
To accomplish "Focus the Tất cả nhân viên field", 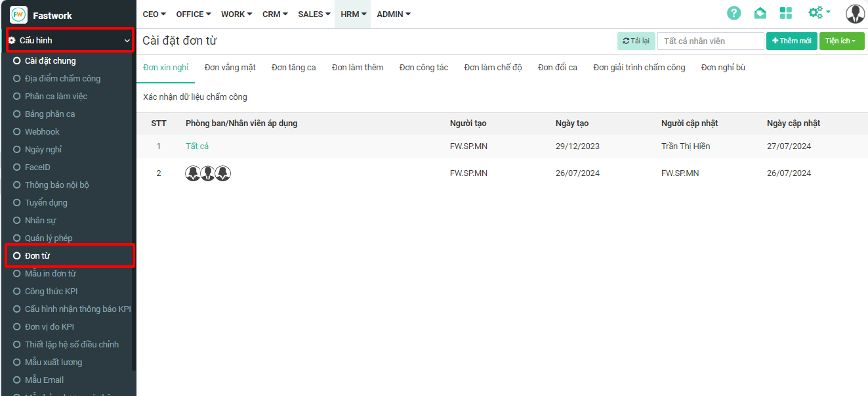I will click(711, 41).
